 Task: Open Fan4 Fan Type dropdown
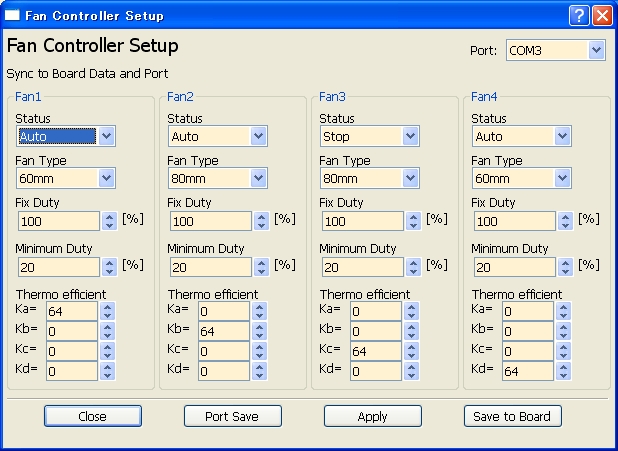point(522,178)
